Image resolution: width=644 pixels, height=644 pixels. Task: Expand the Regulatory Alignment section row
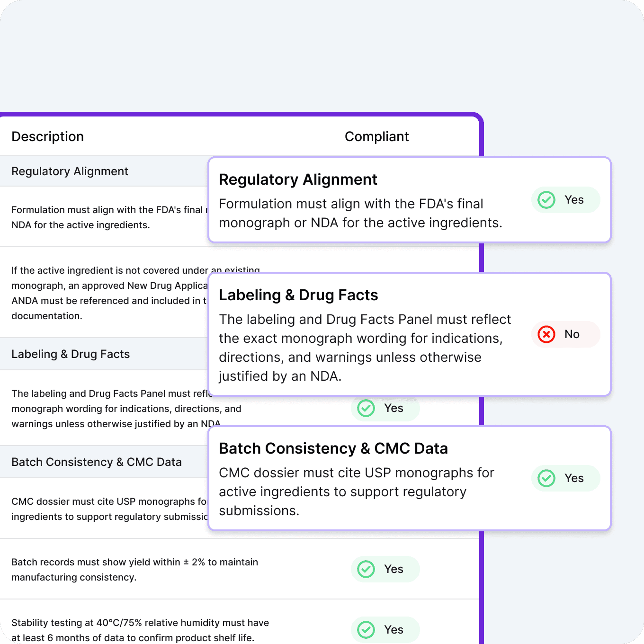tap(70, 171)
